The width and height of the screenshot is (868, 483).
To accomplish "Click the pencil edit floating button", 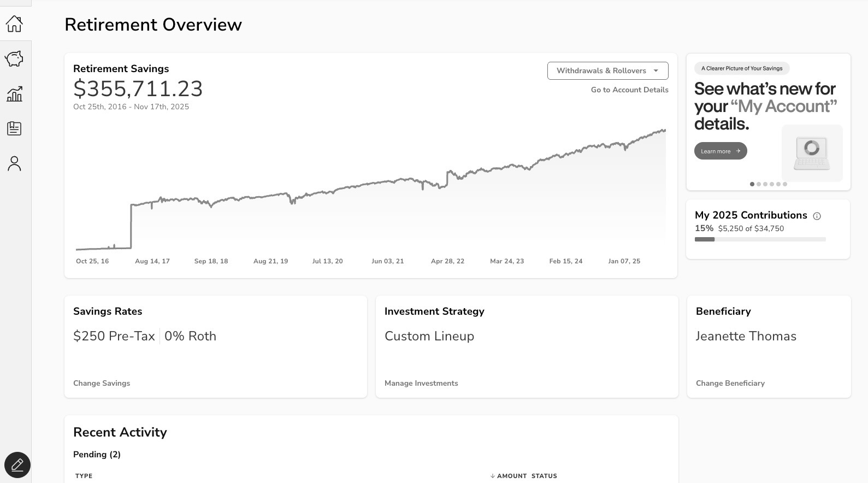I will [17, 465].
